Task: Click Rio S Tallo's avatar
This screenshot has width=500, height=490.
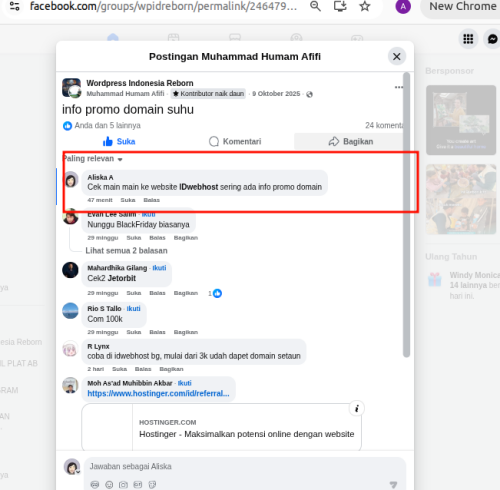Action: 70,311
